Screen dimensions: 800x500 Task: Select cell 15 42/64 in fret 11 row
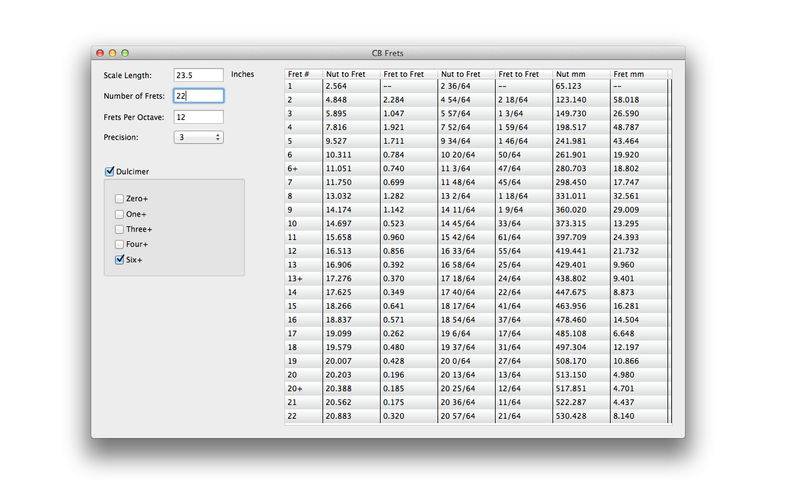466,238
